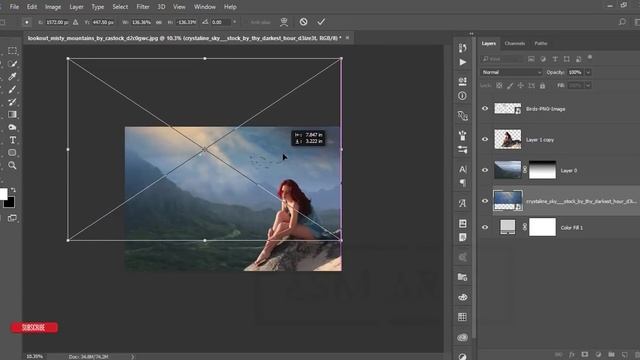Select the Type tool
640x360 pixels.
pos(12,140)
